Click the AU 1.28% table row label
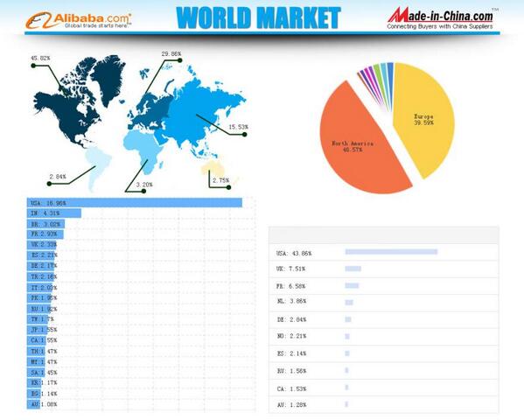The height and width of the screenshot is (420, 524). [x=291, y=405]
